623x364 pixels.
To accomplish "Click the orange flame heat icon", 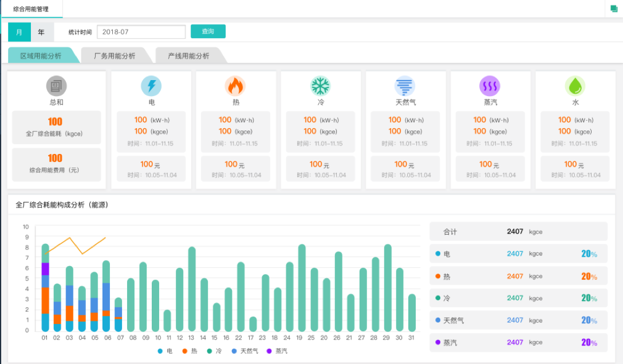I will pos(235,86).
